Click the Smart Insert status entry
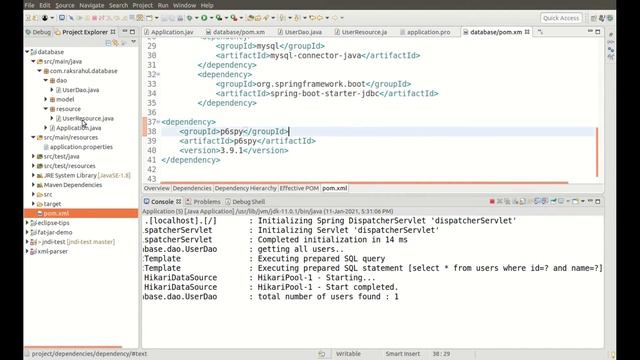Image resolution: width=640 pixels, height=360 pixels. [x=402, y=354]
